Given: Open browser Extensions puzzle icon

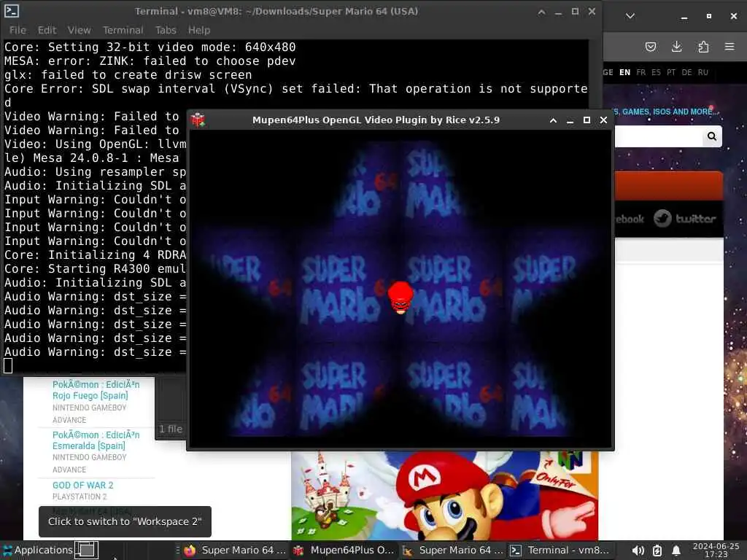Looking at the screenshot, I should click(703, 47).
